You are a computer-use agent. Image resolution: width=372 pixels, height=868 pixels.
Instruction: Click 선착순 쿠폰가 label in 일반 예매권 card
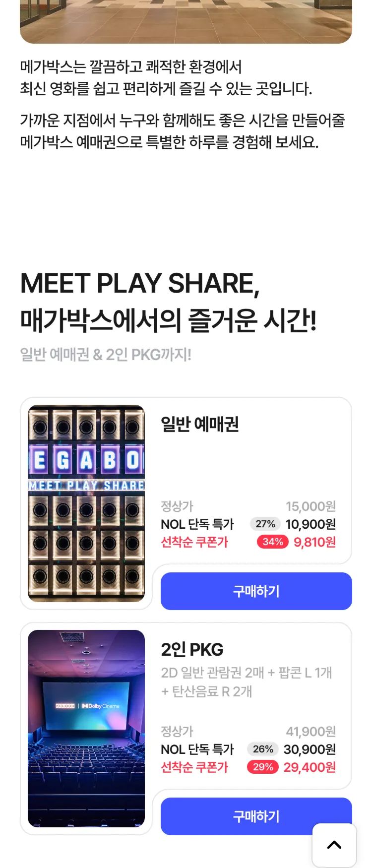[x=194, y=542]
